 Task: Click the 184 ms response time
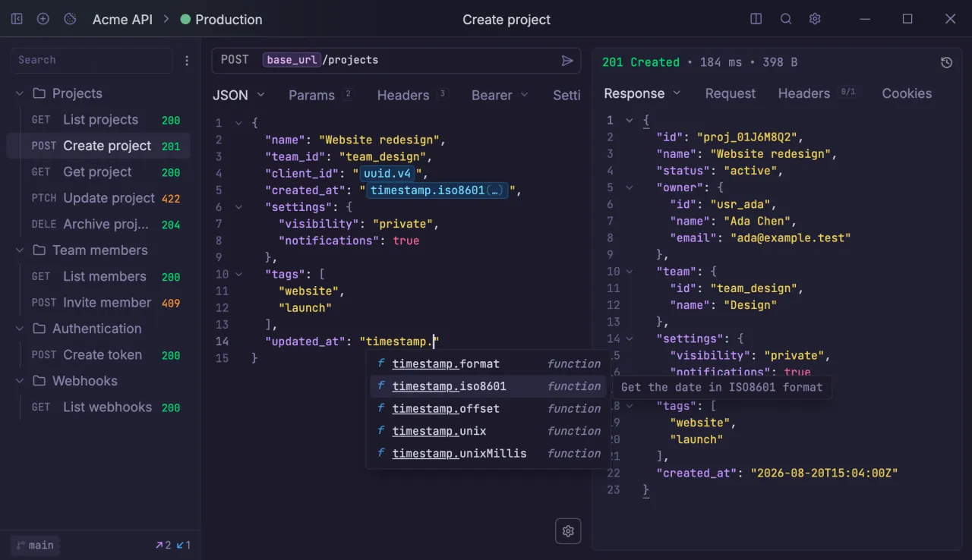coord(721,62)
